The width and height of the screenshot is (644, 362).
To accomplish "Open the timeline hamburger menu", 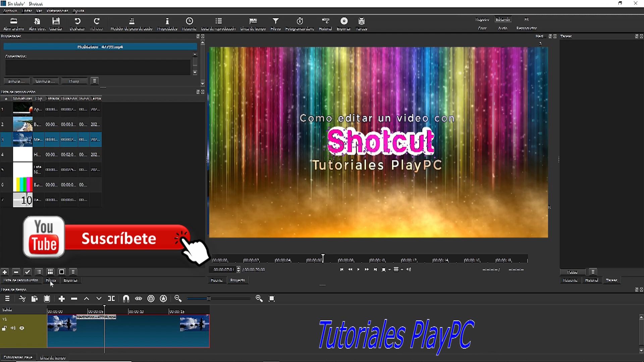I will coord(7,298).
